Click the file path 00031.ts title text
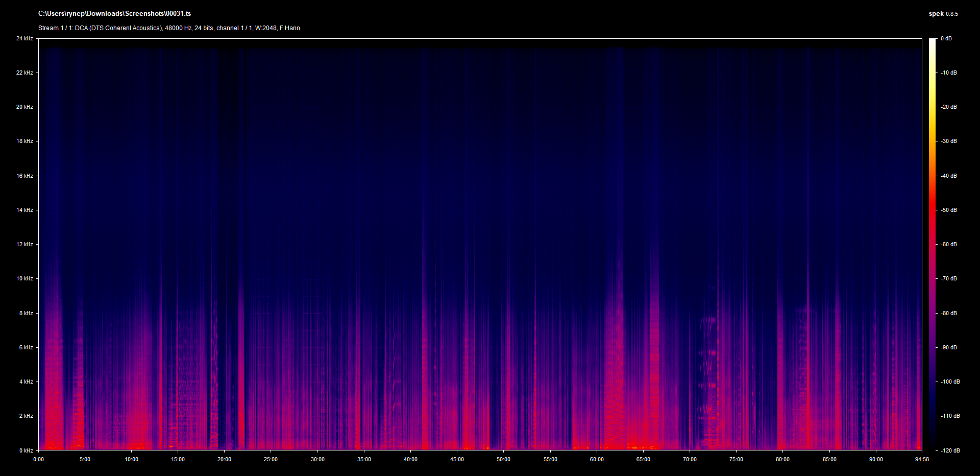980x476 pixels. click(x=114, y=14)
